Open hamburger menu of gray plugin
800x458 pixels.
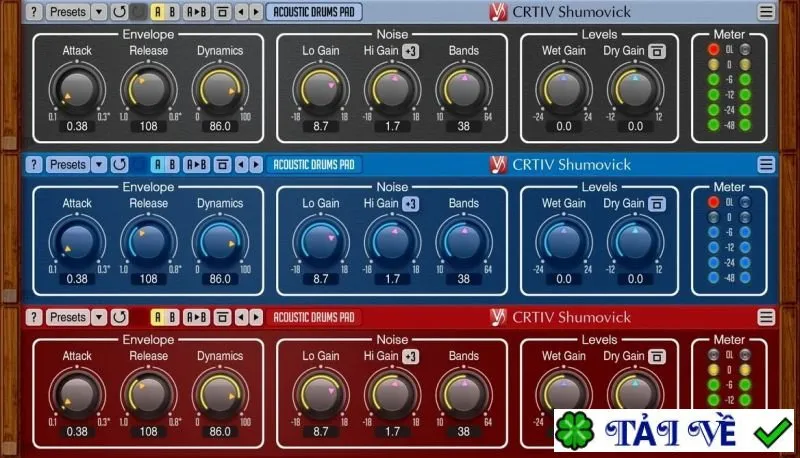(766, 12)
